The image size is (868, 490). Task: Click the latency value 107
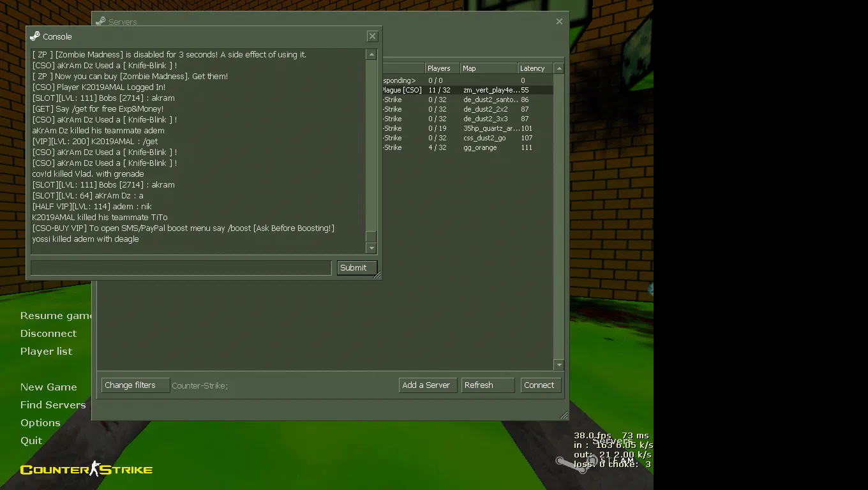click(x=527, y=138)
